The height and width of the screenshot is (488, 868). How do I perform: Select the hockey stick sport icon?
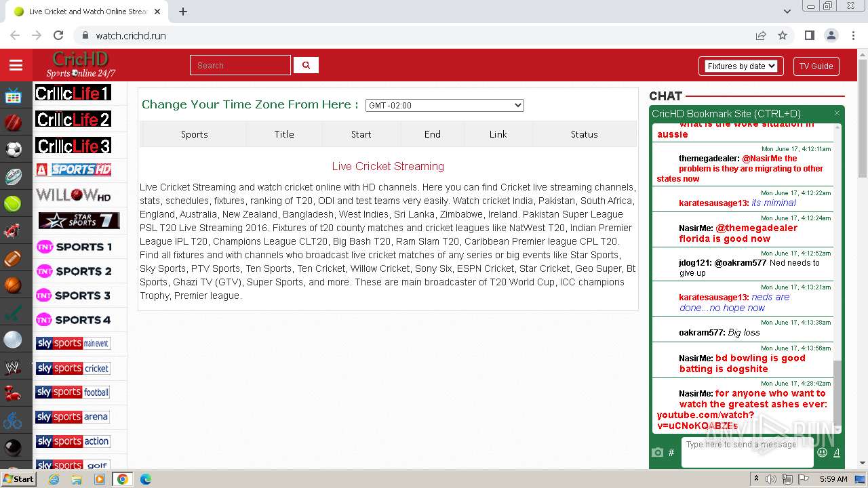[x=13, y=312]
